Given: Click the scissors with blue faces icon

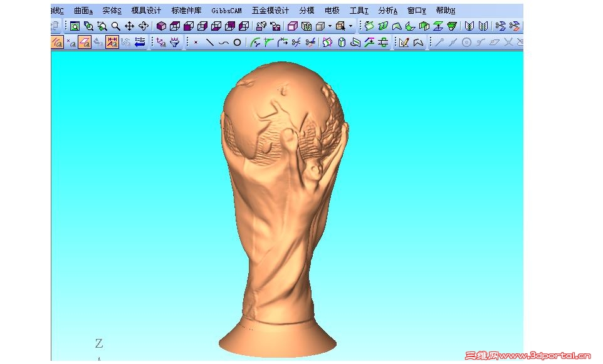Looking at the screenshot, I should pos(500,26).
